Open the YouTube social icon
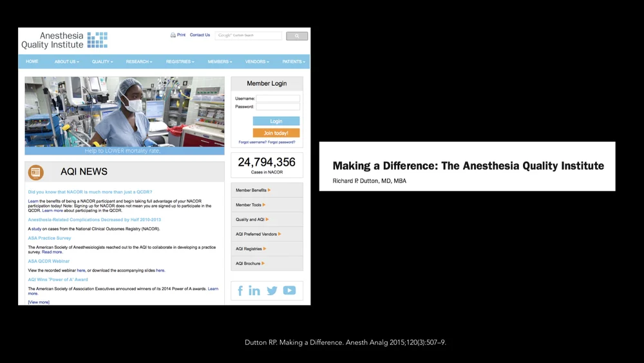Screen dimensions: 644x363 pos(289,290)
